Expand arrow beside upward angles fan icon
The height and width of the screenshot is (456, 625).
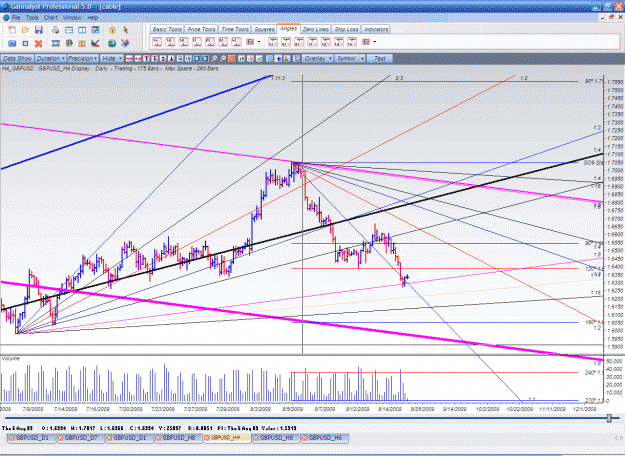tap(259, 42)
